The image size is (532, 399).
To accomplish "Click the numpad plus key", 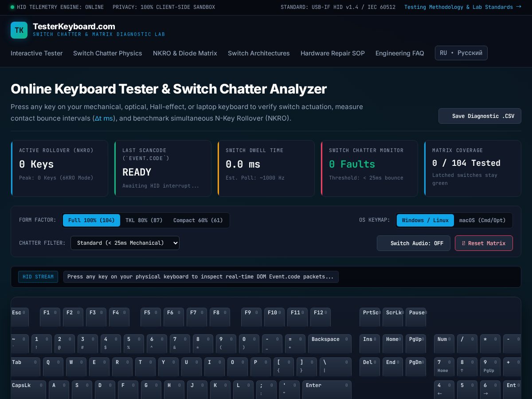I will pyautogui.click(x=512, y=367).
